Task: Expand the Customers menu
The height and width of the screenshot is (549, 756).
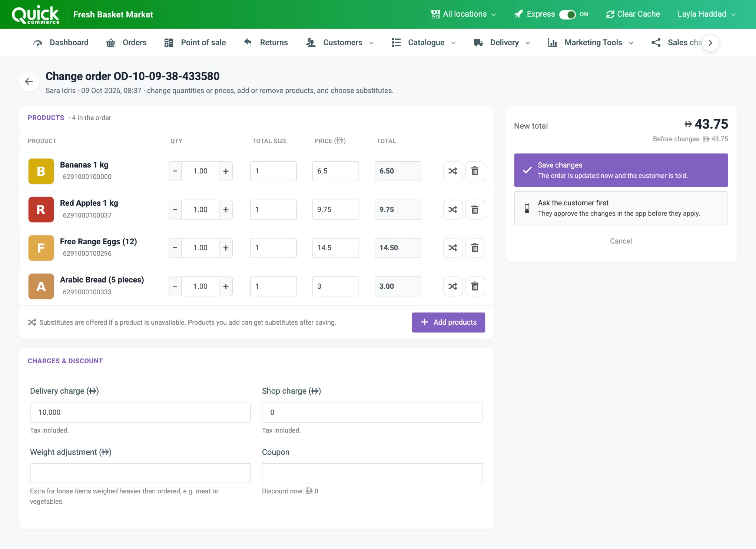Action: [340, 43]
